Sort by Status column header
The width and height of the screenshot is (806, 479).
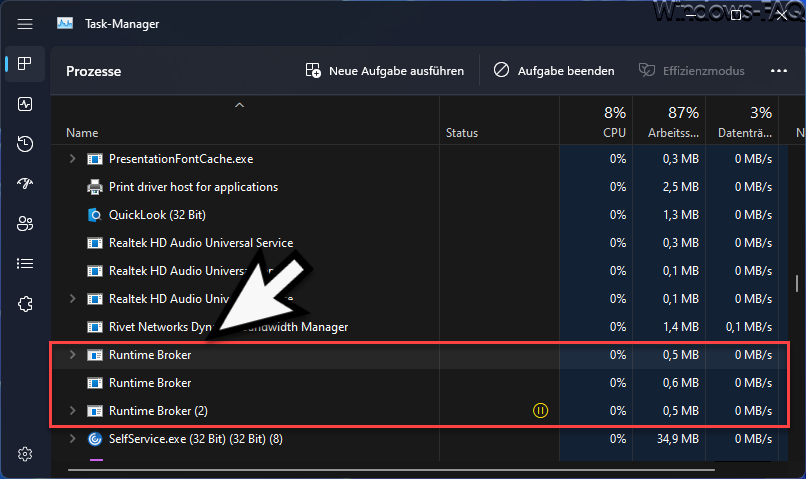point(462,133)
